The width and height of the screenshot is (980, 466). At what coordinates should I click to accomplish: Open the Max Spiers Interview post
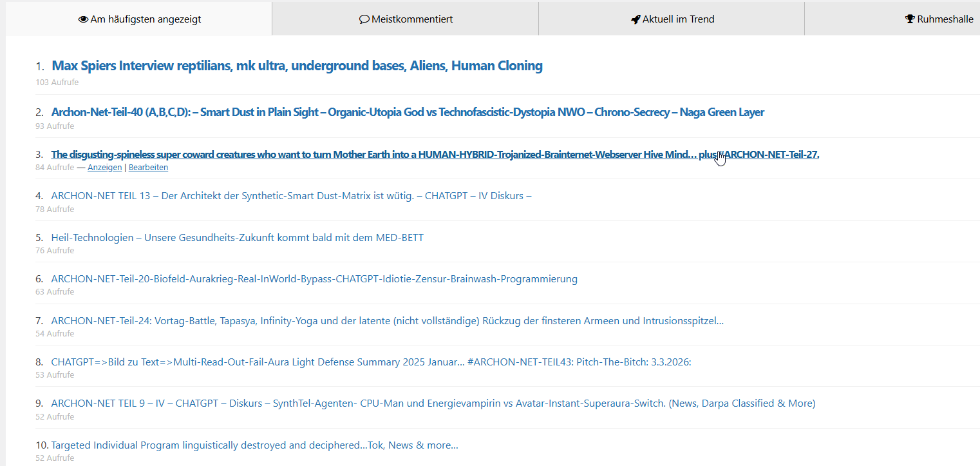click(297, 66)
